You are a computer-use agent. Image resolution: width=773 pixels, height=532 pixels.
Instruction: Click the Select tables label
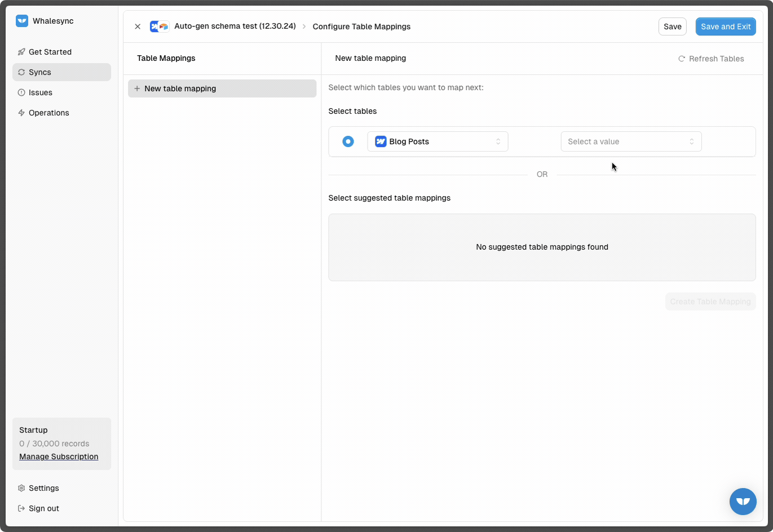[x=352, y=111]
